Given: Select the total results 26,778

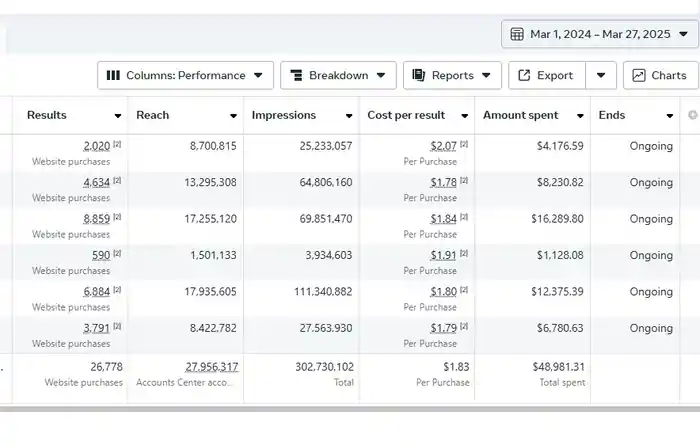Looking at the screenshot, I should pos(106,367).
